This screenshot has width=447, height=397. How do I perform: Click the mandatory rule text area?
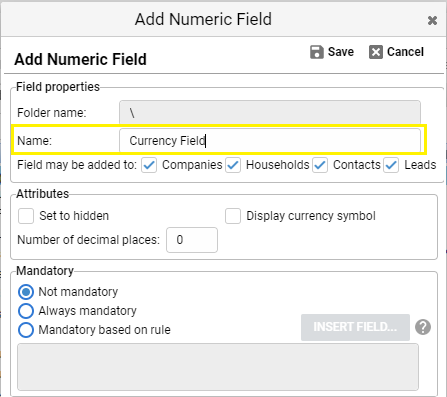[x=218, y=367]
